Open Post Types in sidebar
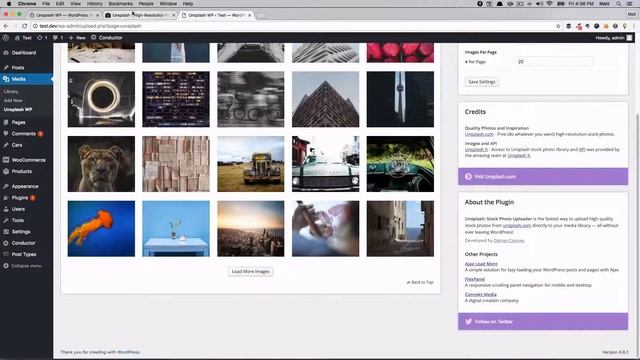 [24, 254]
